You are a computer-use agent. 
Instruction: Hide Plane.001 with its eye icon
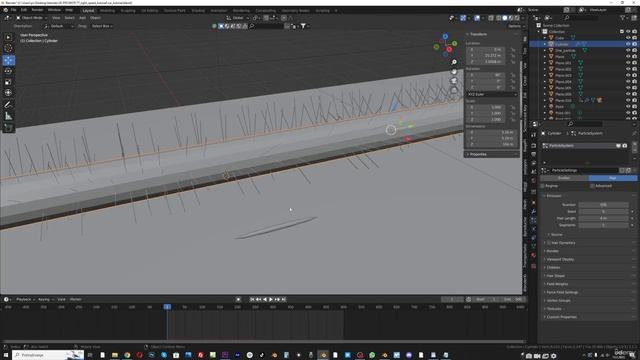(x=628, y=63)
